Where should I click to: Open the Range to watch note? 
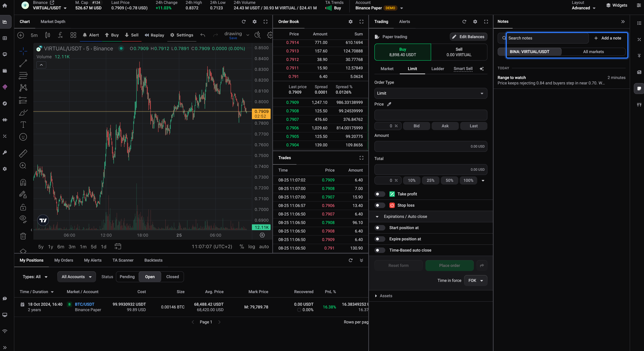(x=561, y=80)
